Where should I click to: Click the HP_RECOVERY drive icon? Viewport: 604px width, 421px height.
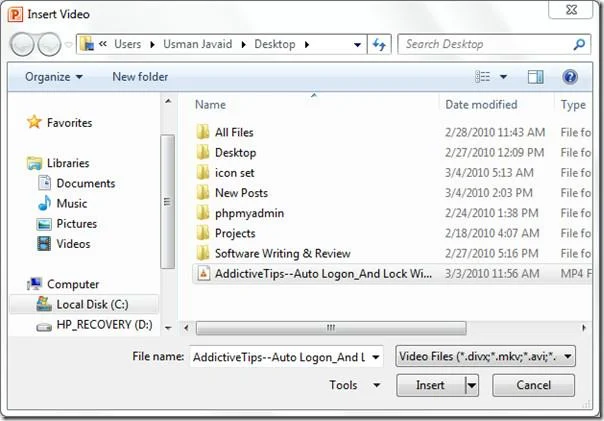[44, 327]
